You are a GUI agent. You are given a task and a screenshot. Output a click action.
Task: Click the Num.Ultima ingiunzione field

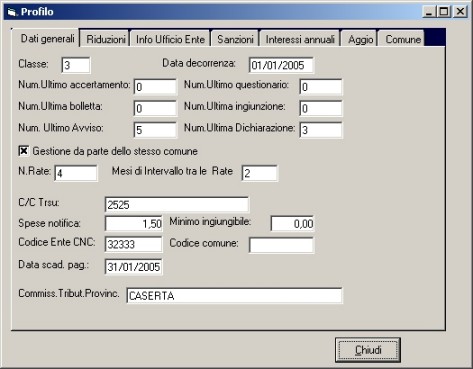320,108
